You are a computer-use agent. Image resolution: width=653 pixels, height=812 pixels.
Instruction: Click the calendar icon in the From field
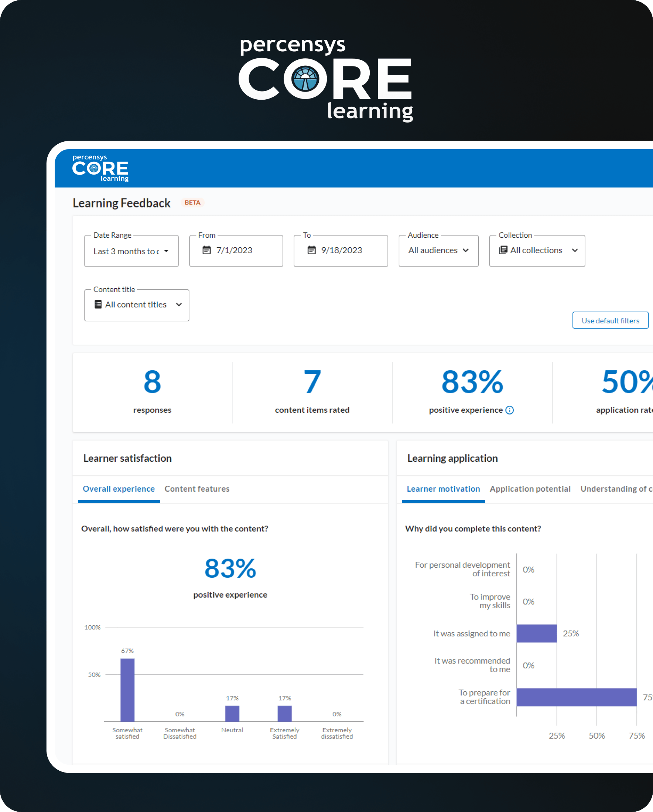[206, 250]
